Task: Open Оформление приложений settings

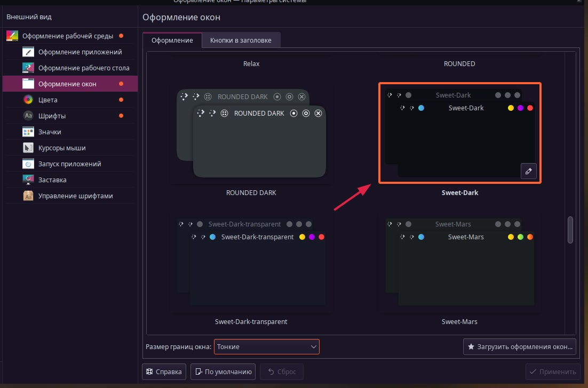Action: coord(70,52)
